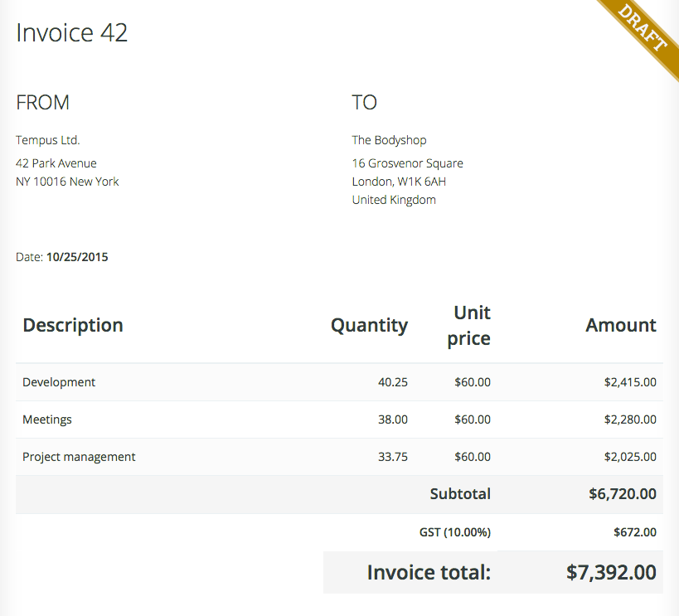Click the Quantity column header
Image resolution: width=679 pixels, height=616 pixels.
[x=369, y=324]
